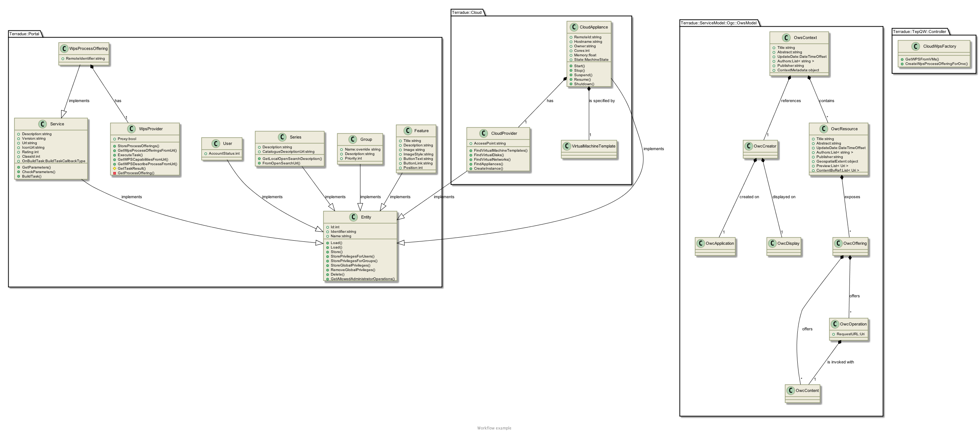Click the GetWPSCapabilitiesFromUrl() method in WpsProvider
980x434 pixels.
(x=143, y=160)
